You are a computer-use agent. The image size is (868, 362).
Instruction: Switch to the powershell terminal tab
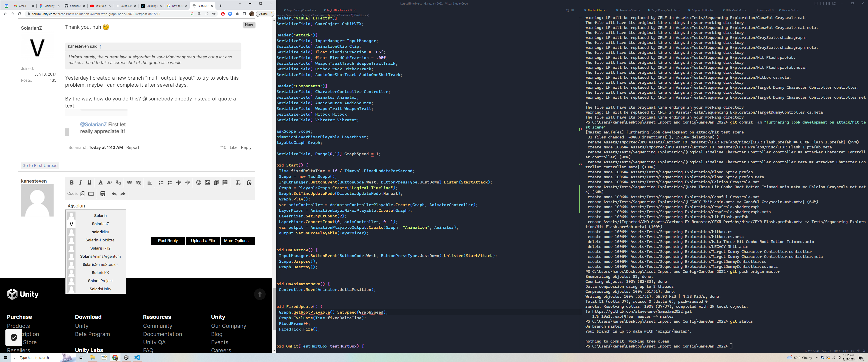click(764, 10)
